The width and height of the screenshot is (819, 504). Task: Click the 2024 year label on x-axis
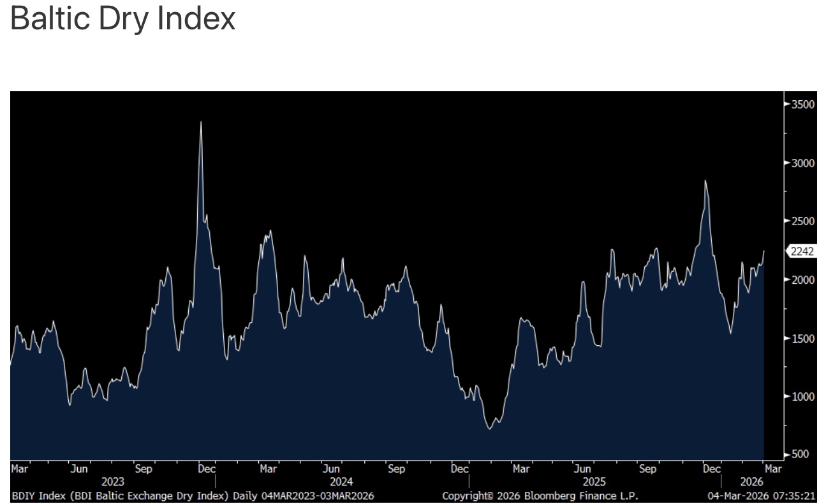pyautogui.click(x=341, y=482)
